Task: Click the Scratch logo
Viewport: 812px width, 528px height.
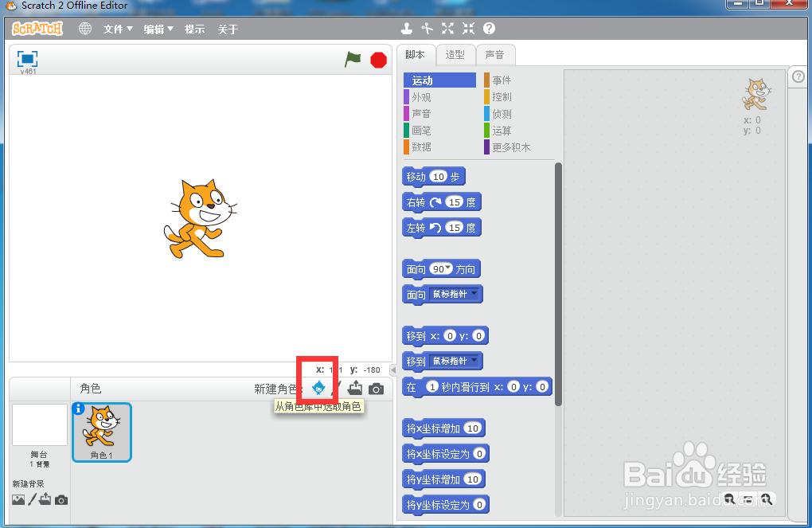Action: point(37,29)
